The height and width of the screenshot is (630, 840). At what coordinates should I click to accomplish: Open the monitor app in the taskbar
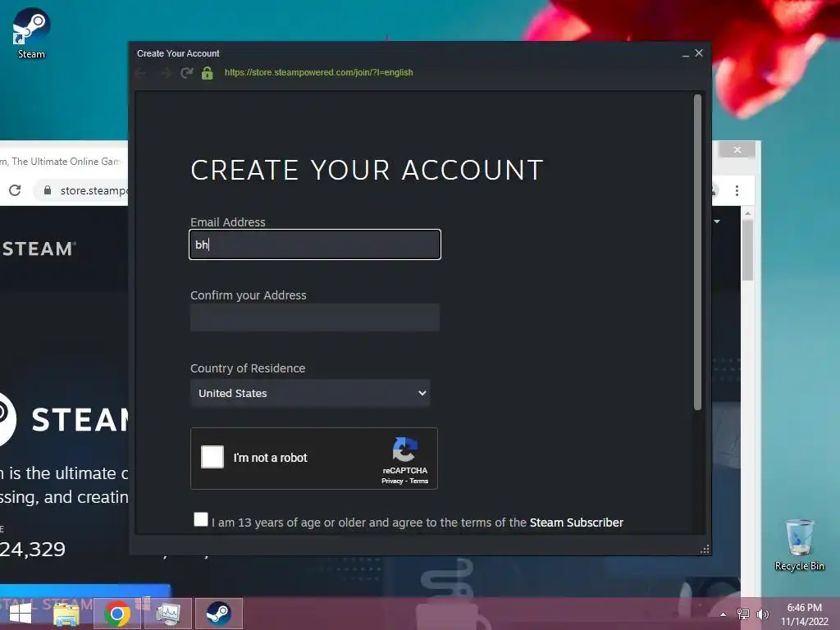click(167, 614)
